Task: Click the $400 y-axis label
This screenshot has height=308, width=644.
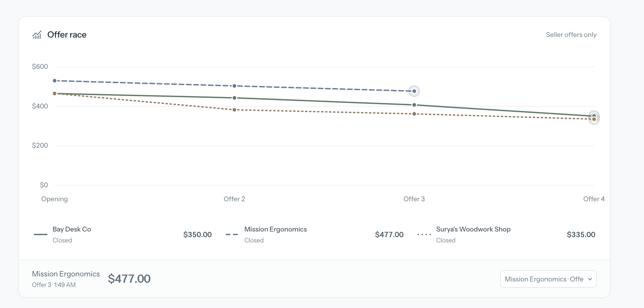Action: click(40, 106)
